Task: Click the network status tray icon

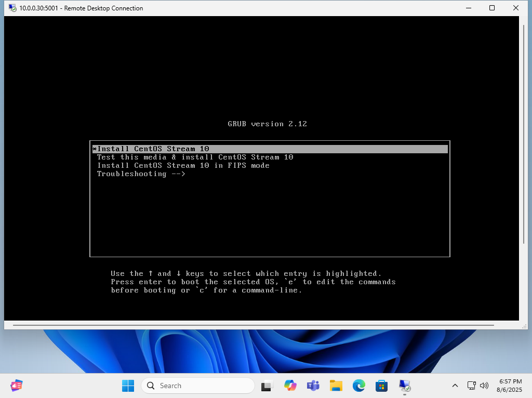Action: click(x=472, y=386)
